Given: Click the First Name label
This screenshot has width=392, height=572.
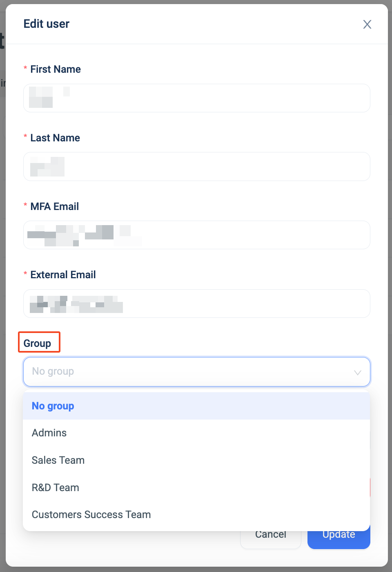Looking at the screenshot, I should [x=56, y=69].
